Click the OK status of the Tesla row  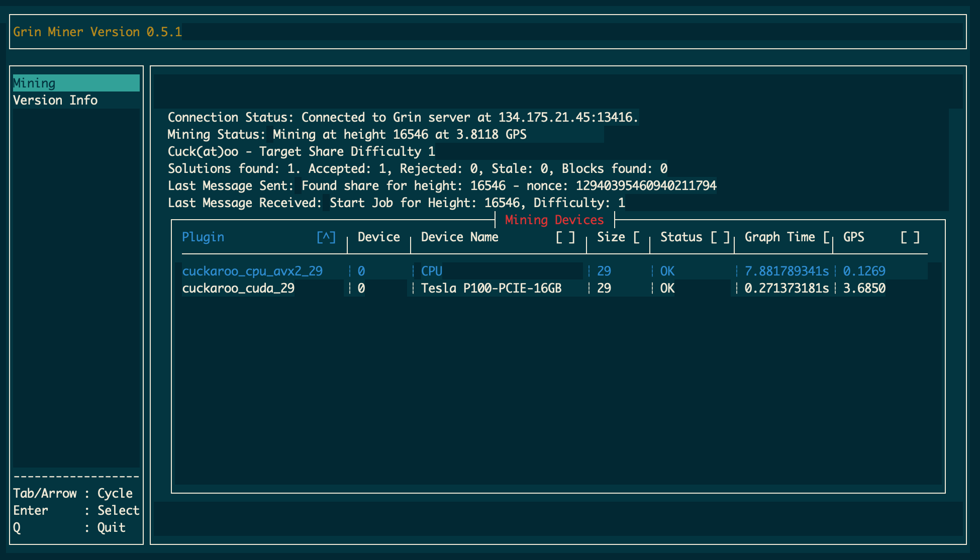[x=667, y=288]
